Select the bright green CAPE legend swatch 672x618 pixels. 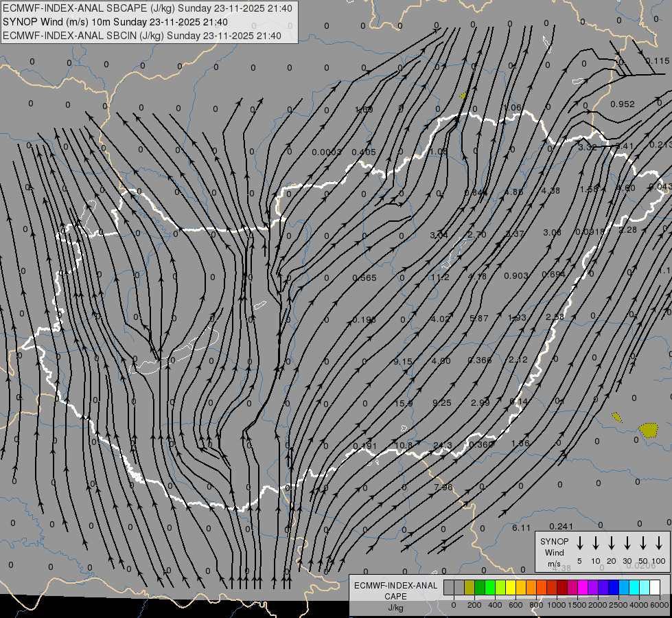(490, 588)
